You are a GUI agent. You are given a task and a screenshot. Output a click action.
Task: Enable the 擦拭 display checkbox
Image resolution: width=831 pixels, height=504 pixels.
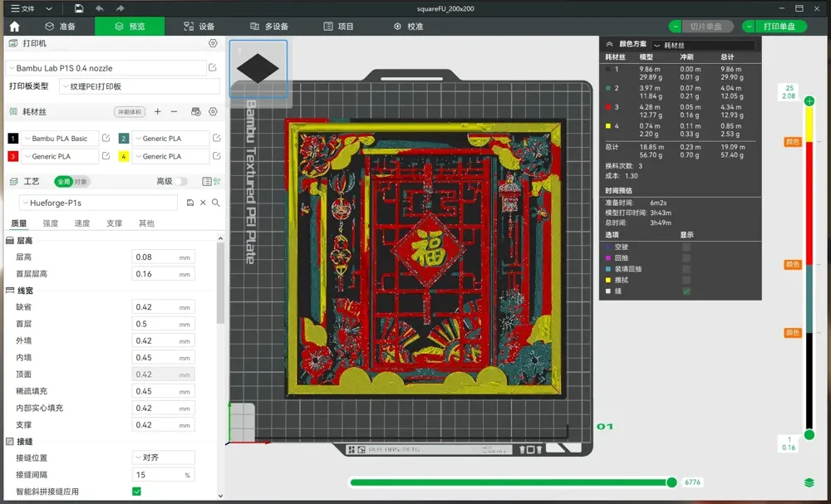click(x=686, y=280)
